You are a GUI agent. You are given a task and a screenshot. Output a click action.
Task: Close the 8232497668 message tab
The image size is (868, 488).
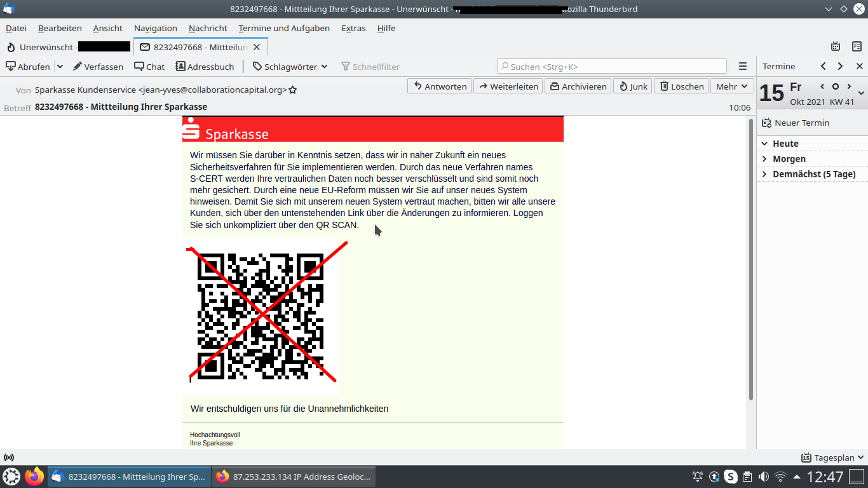pos(257,47)
